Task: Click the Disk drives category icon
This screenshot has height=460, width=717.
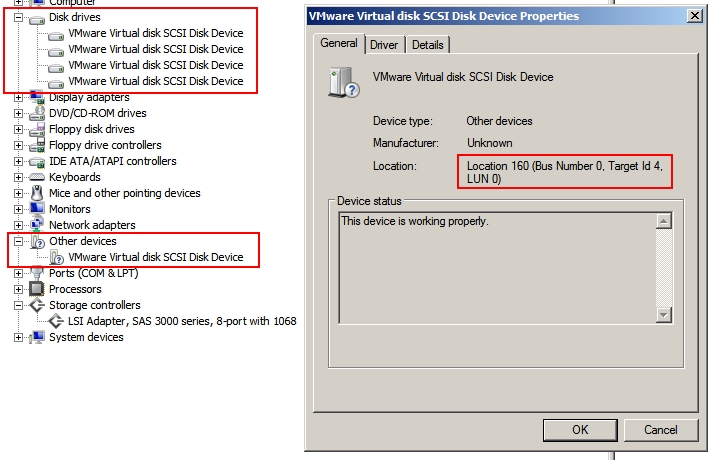Action: pyautogui.click(x=37, y=18)
